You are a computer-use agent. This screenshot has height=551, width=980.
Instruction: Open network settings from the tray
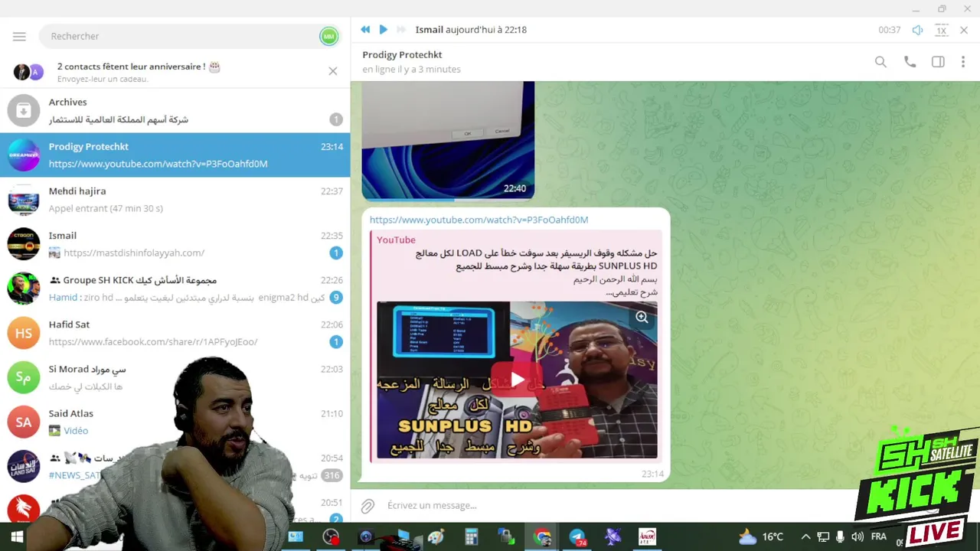(x=823, y=537)
